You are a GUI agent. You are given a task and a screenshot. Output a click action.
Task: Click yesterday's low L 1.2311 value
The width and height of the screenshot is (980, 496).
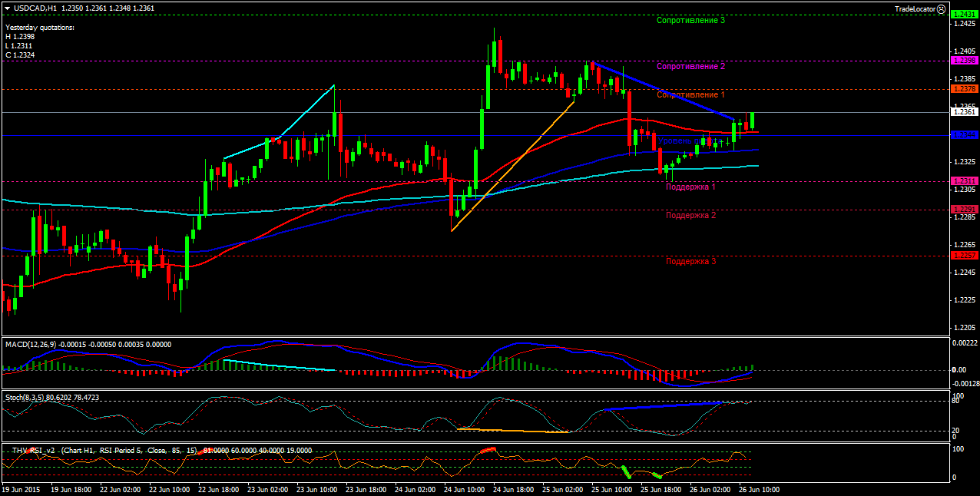pos(18,45)
